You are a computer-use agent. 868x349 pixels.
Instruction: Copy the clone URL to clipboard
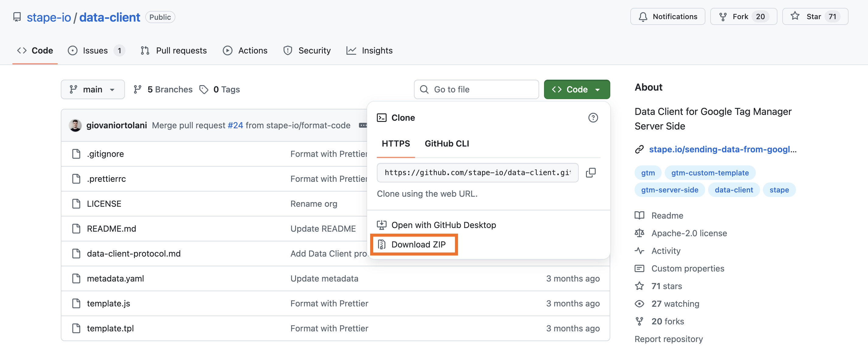pyautogui.click(x=591, y=173)
